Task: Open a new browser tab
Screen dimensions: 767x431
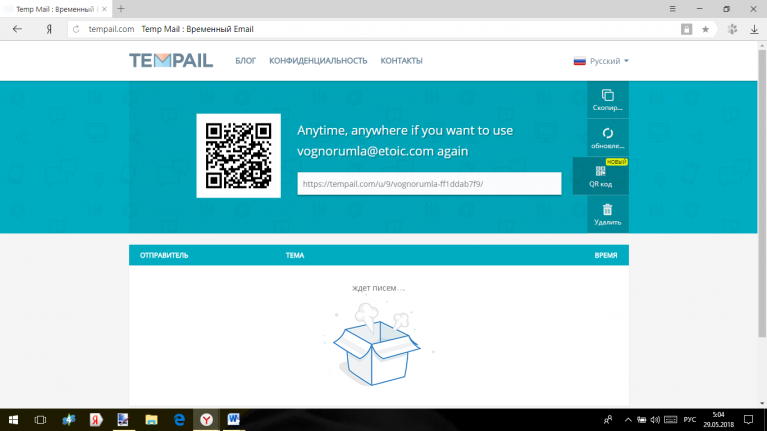Action: (121, 9)
